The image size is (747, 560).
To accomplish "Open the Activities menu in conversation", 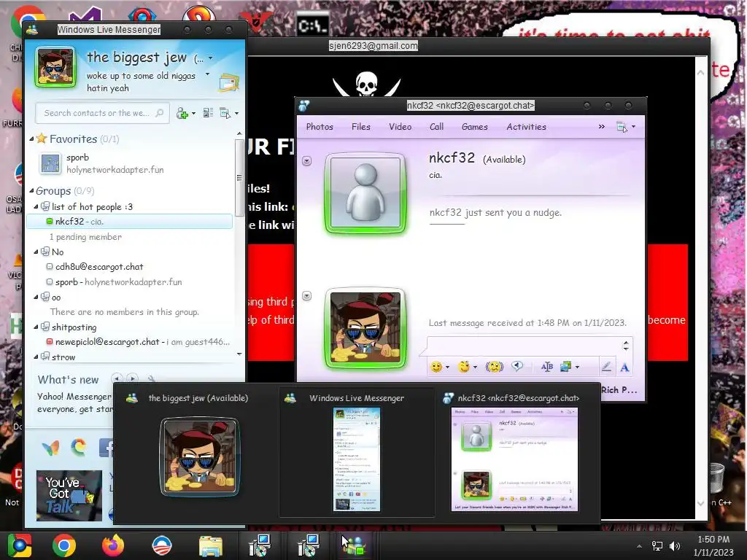I will tap(526, 127).
